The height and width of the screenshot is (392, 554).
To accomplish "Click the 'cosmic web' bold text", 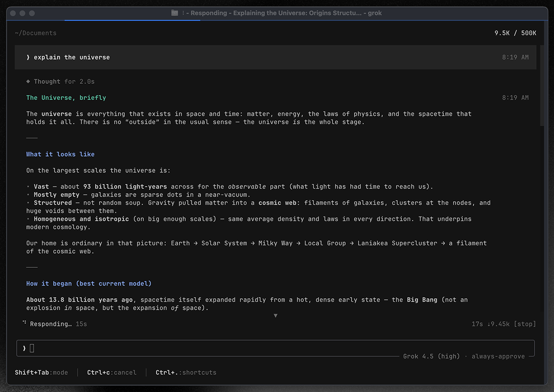I will [278, 203].
